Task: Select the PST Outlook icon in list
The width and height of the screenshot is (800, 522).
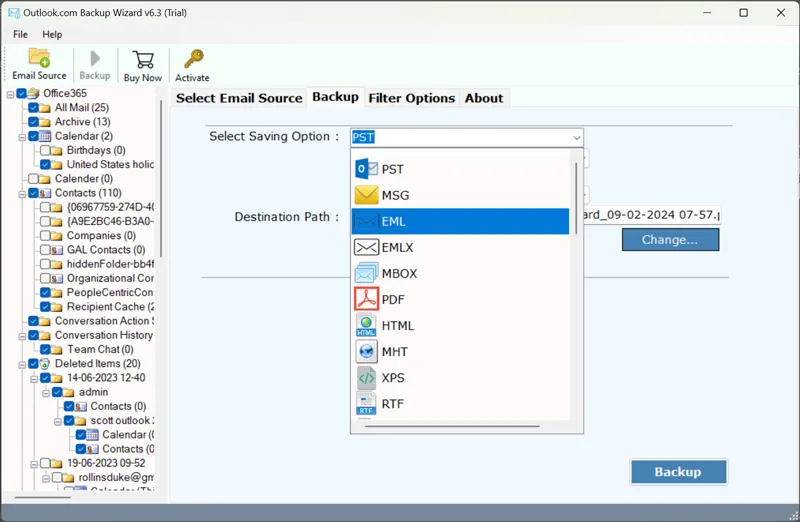Action: (366, 169)
